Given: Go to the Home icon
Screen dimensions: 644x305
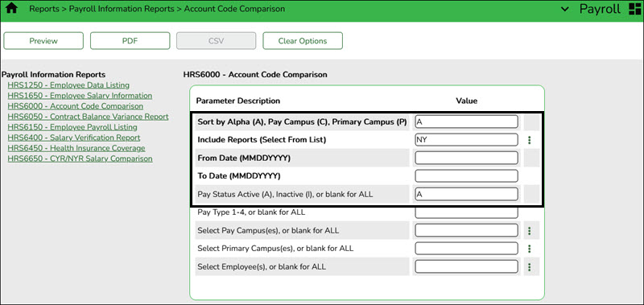Looking at the screenshot, I should point(11,9).
